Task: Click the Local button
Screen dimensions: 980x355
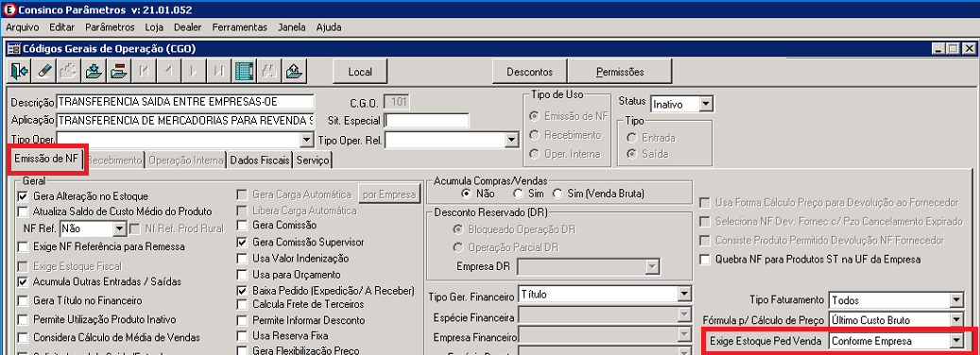Action: click(360, 72)
